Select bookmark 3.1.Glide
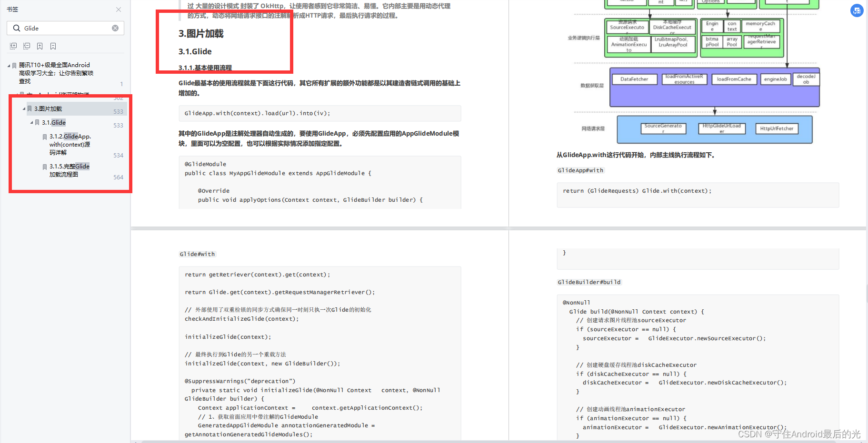 tap(54, 123)
